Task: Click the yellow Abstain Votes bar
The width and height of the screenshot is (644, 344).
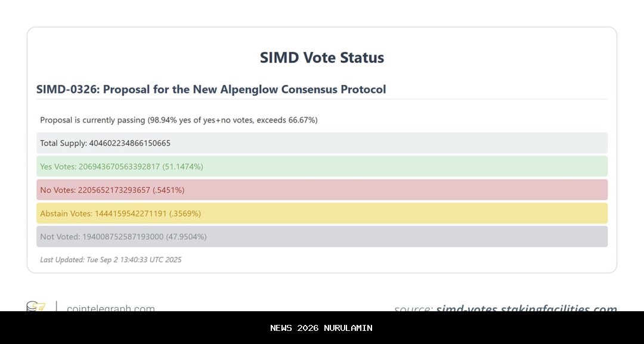Action: [x=322, y=213]
